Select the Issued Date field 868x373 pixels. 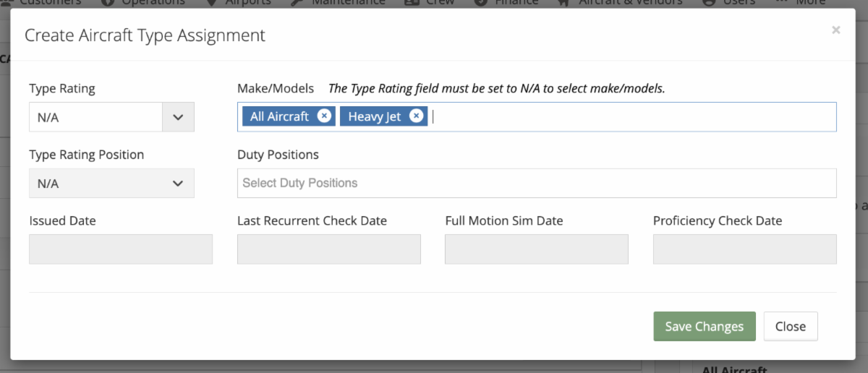pyautogui.click(x=121, y=249)
